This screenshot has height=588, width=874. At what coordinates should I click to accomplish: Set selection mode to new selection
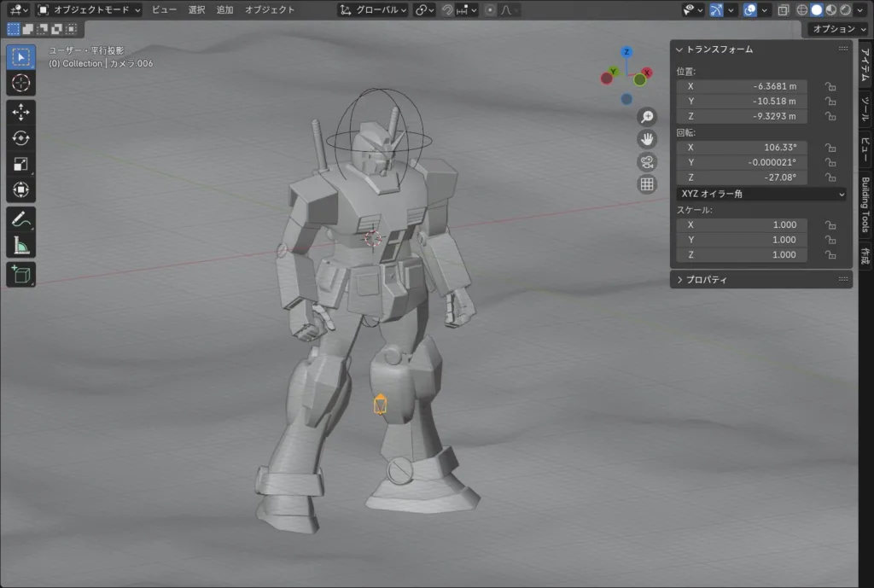[x=13, y=29]
